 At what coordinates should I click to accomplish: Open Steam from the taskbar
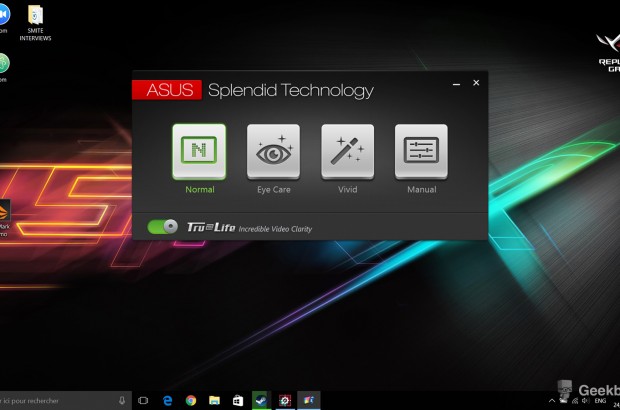(x=261, y=400)
